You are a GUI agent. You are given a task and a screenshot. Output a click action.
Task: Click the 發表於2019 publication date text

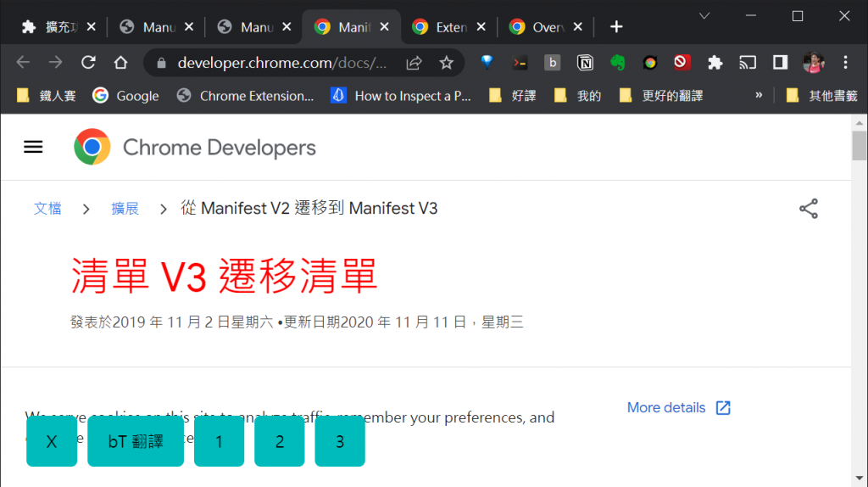tap(296, 322)
